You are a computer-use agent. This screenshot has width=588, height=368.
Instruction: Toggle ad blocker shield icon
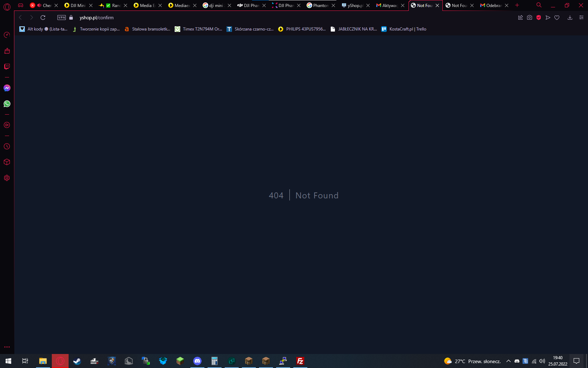[539, 18]
